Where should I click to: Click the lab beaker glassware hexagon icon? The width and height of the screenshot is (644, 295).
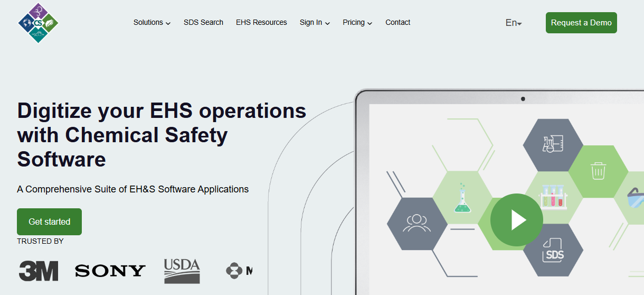[x=553, y=144]
